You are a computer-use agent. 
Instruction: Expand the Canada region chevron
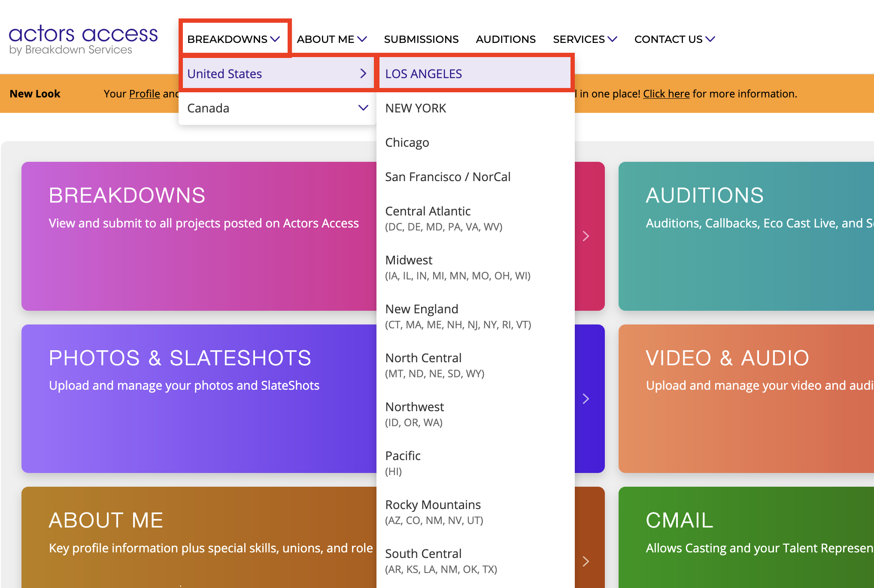[363, 108]
